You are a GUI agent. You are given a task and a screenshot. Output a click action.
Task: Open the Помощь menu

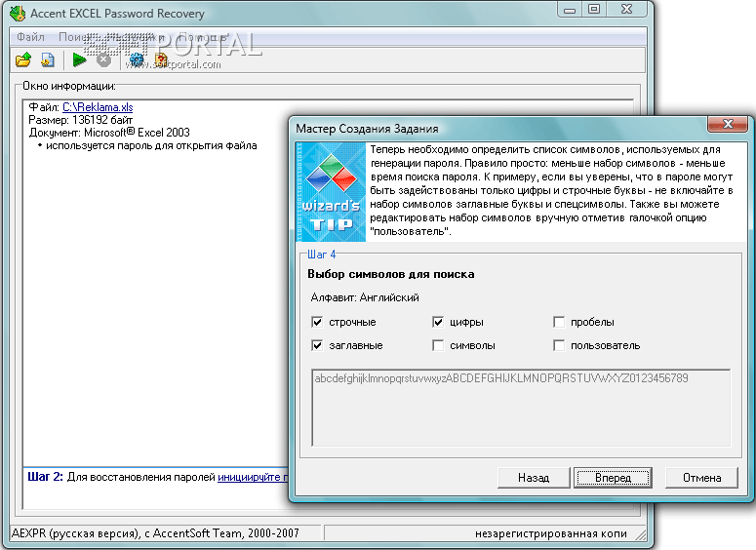203,37
